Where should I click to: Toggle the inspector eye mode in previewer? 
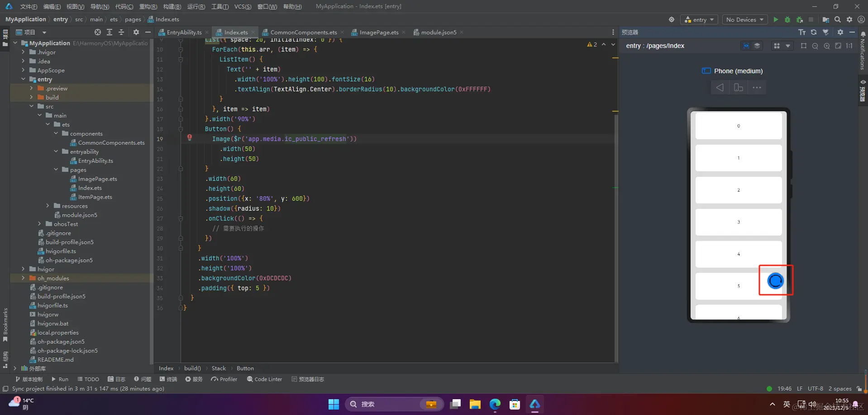(x=746, y=46)
